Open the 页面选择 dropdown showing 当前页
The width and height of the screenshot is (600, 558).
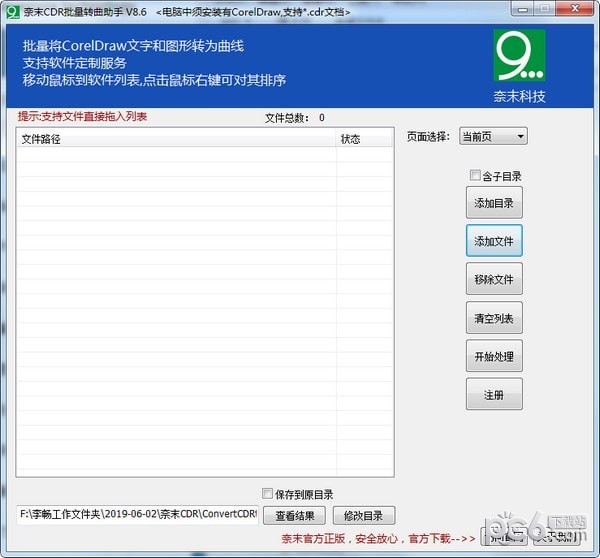(493, 136)
